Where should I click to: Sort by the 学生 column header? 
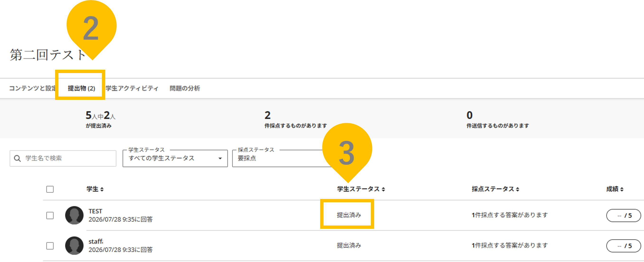[95, 189]
